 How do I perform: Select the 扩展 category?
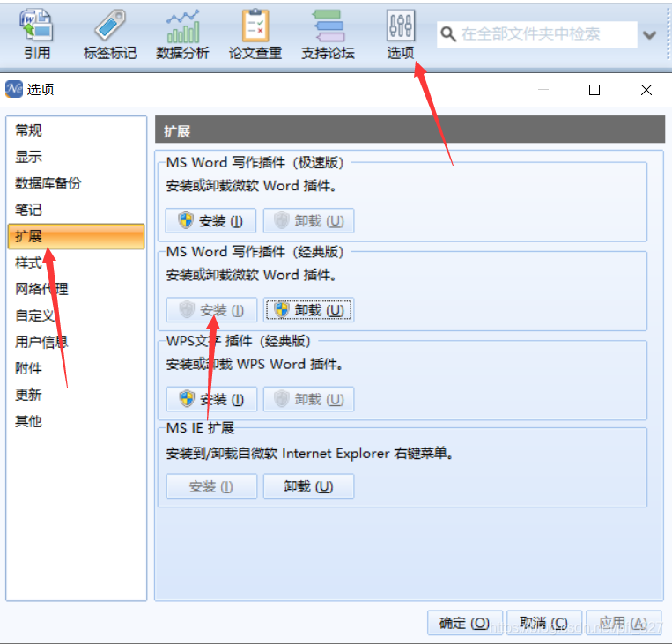77,236
